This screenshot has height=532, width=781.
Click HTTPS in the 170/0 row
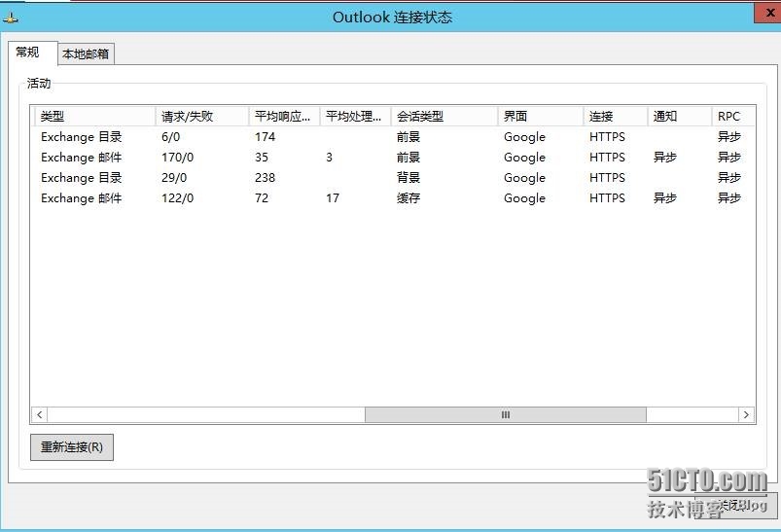pyautogui.click(x=607, y=158)
